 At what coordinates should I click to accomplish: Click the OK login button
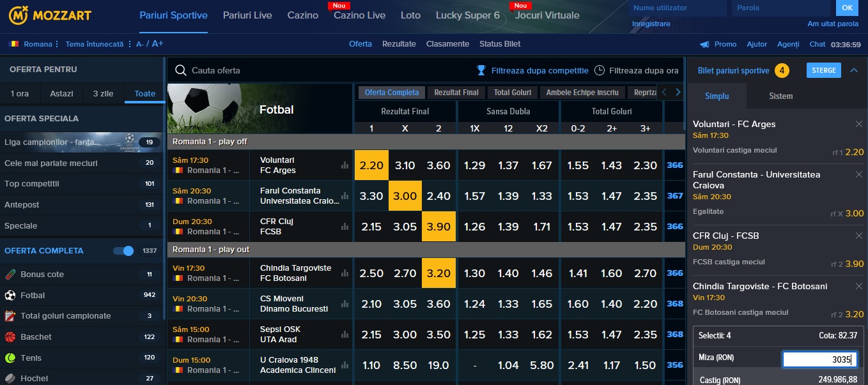point(847,8)
